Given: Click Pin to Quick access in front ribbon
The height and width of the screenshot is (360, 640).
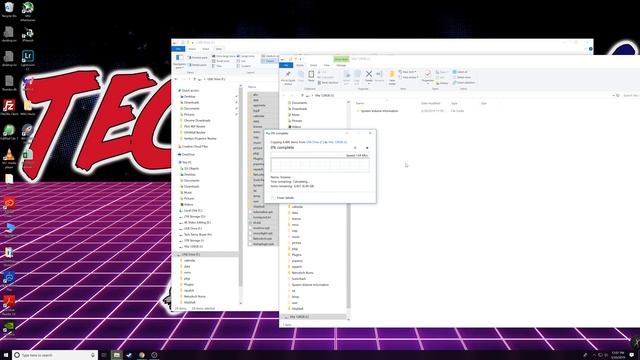Looking at the screenshot, I should point(288,77).
